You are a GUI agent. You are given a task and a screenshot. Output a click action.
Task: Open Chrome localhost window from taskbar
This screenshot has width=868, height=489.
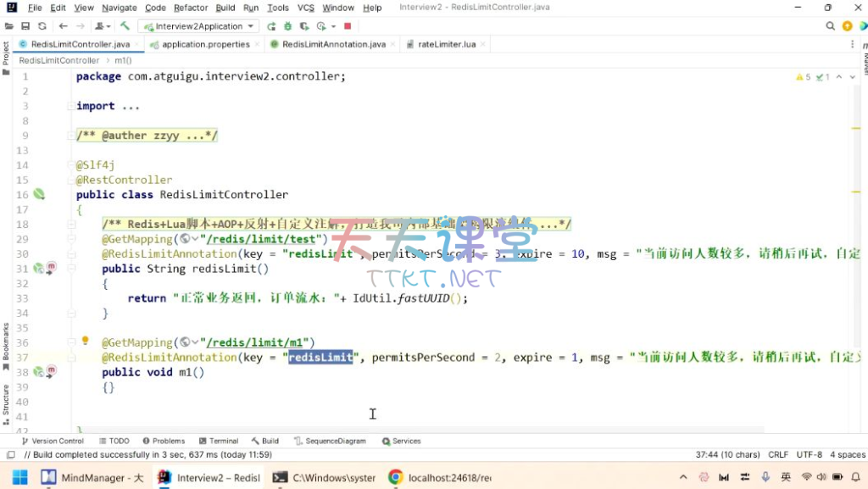[x=440, y=477]
